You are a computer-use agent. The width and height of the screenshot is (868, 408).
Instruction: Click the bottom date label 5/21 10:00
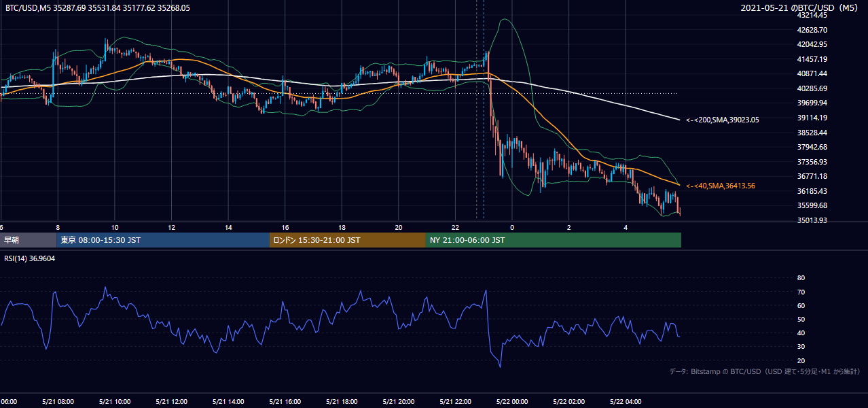click(115, 401)
